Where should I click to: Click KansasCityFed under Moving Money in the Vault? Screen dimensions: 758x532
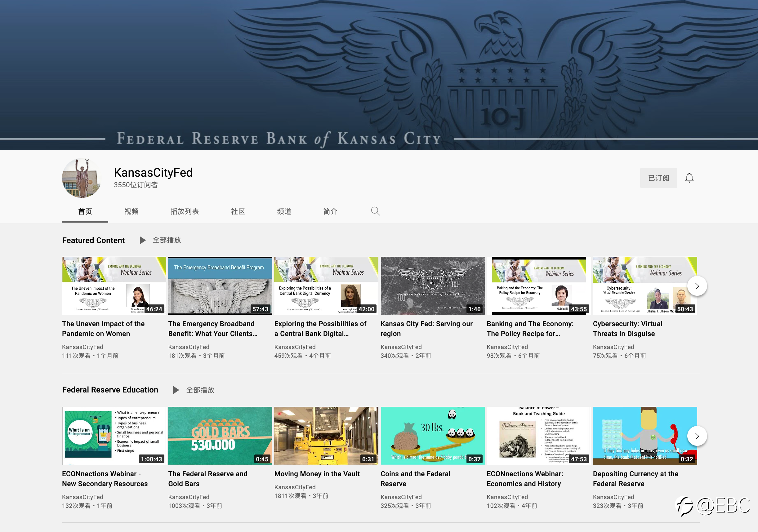[295, 487]
